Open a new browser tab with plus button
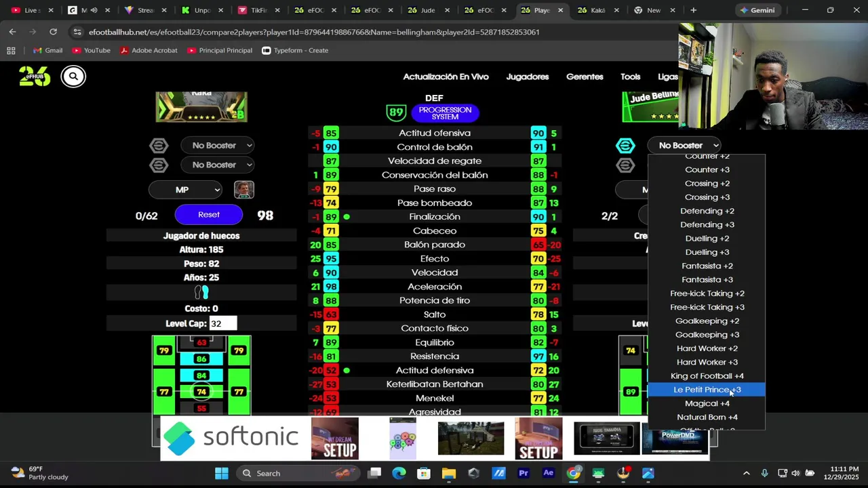Image resolution: width=868 pixels, height=488 pixels. point(693,10)
